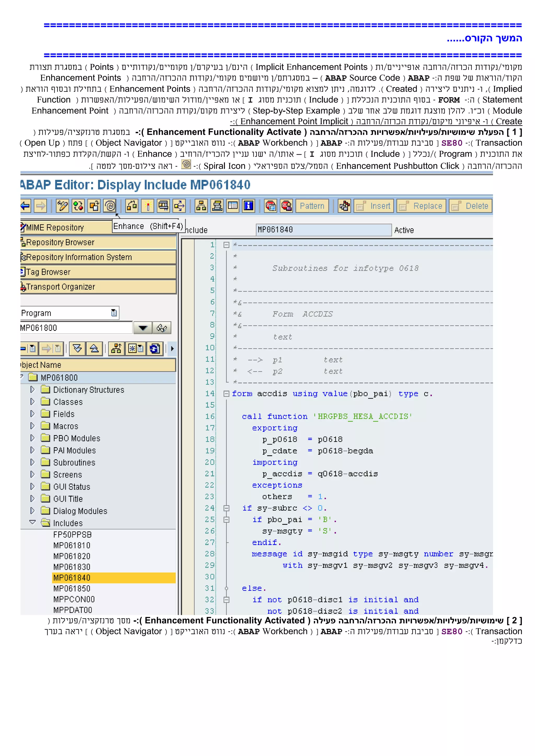Click the Enhance spiral icon in toolbar

coord(110,206)
